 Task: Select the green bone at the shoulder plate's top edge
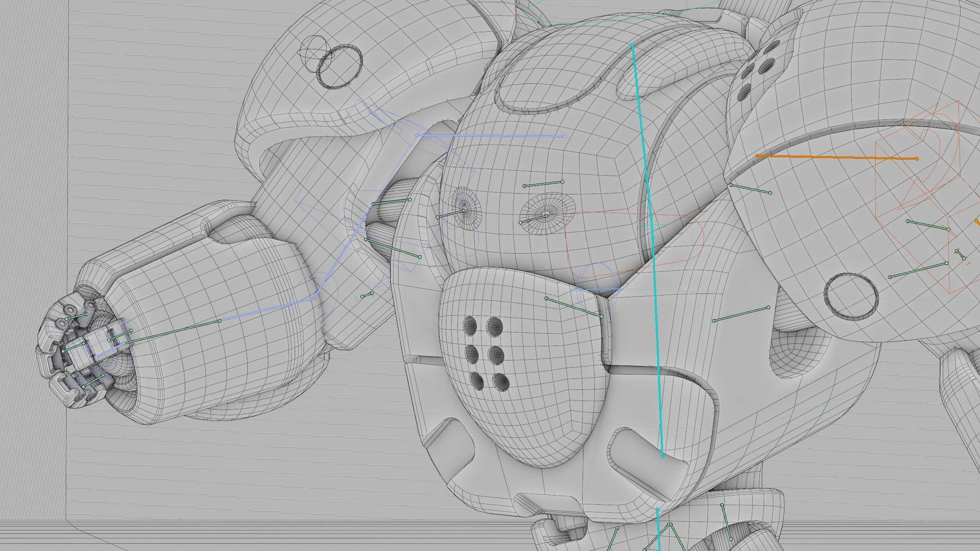point(750,189)
